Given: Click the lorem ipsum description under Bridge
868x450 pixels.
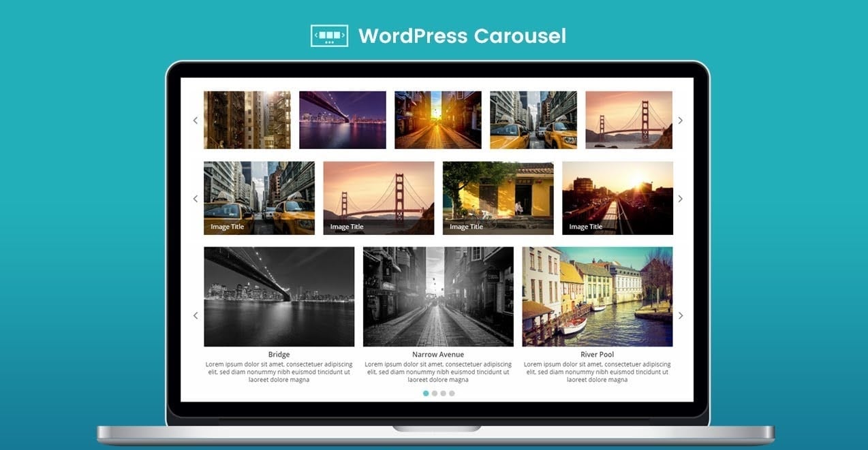Looking at the screenshot, I should pyautogui.click(x=279, y=372).
